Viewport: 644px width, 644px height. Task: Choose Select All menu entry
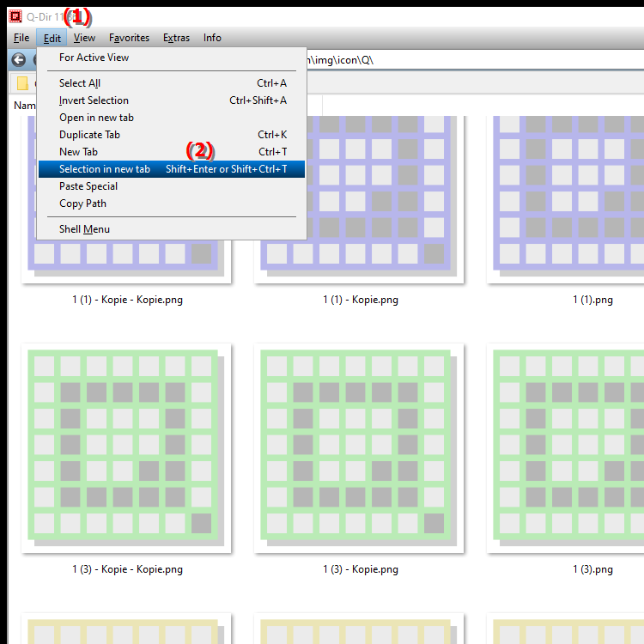(172, 83)
